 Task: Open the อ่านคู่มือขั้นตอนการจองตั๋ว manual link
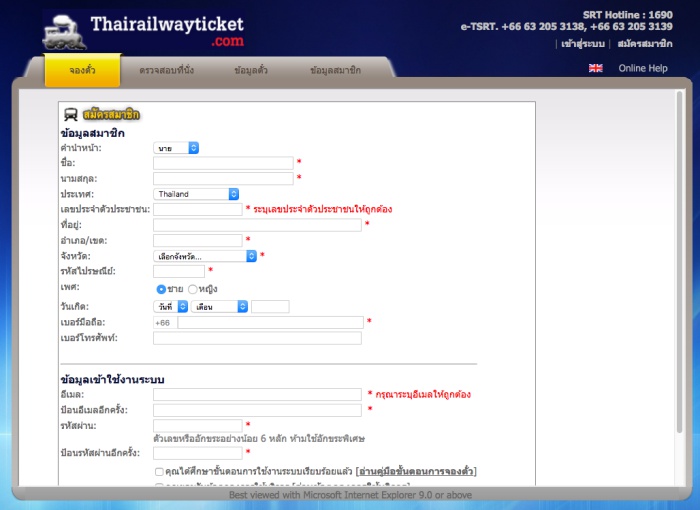[416, 471]
